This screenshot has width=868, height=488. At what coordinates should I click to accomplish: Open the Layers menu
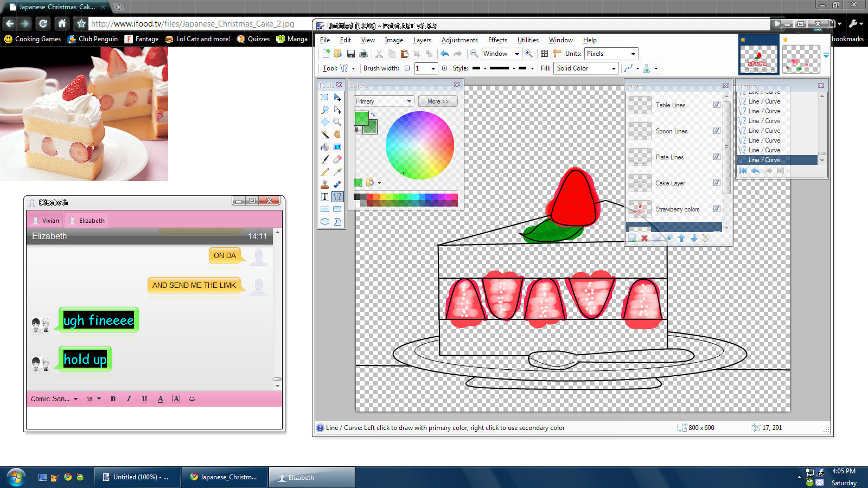[x=422, y=40]
